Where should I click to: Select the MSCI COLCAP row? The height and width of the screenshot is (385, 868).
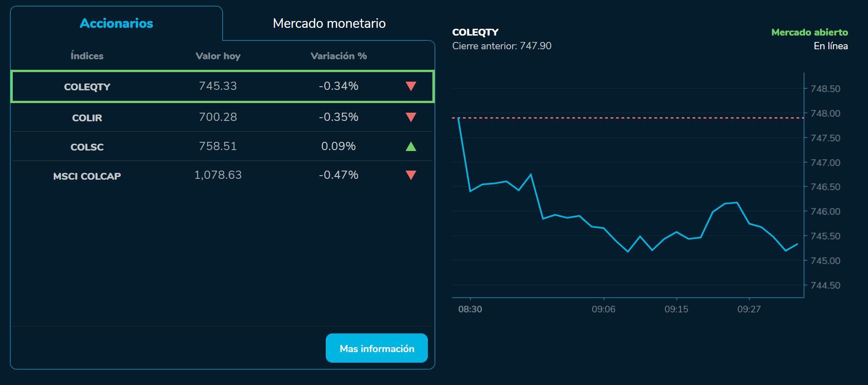[x=223, y=175]
